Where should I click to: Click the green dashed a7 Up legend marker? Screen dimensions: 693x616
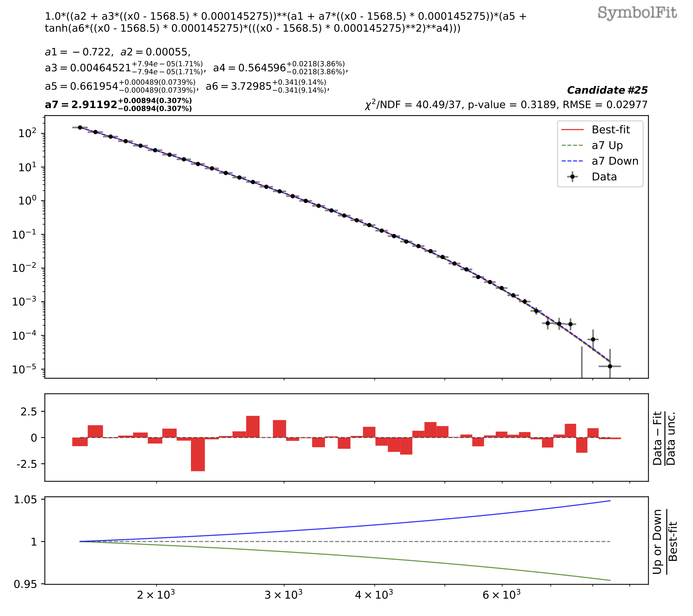click(x=572, y=146)
